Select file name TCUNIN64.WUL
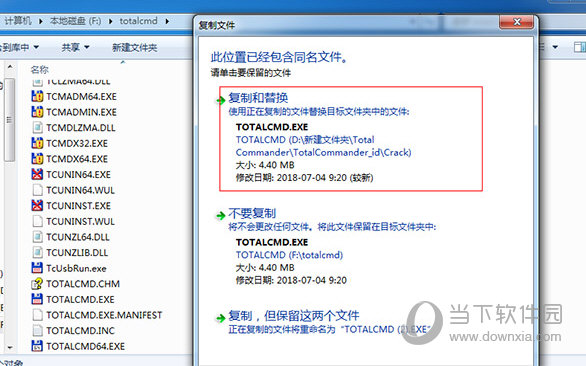This screenshot has width=586, height=366. pos(80,190)
